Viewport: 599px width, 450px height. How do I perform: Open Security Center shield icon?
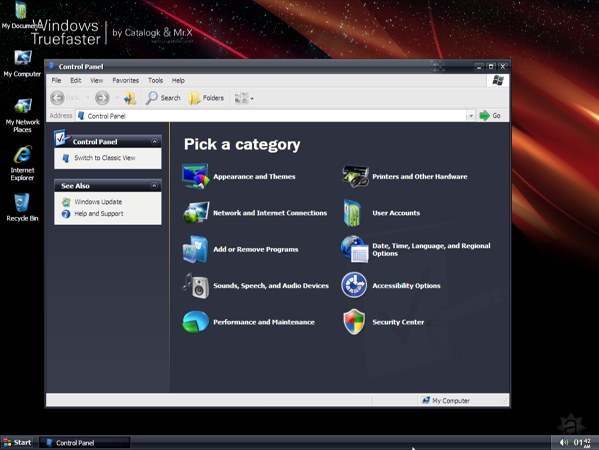[x=354, y=322]
